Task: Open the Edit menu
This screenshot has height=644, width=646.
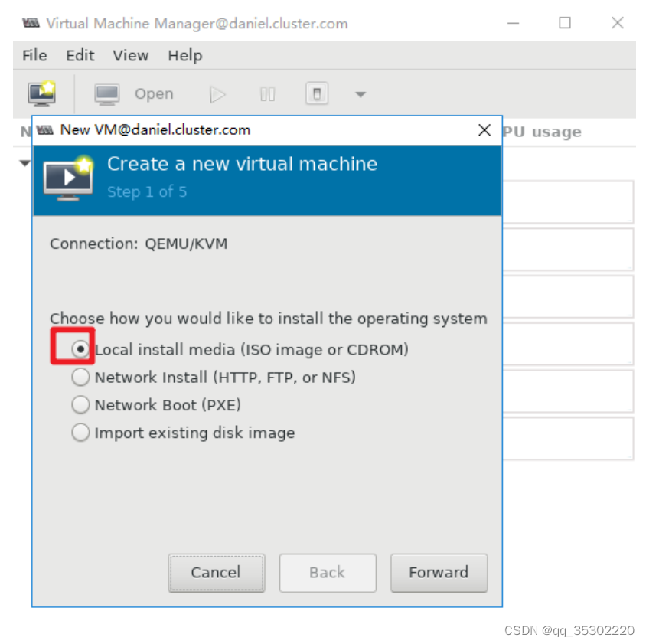Action: coord(80,55)
